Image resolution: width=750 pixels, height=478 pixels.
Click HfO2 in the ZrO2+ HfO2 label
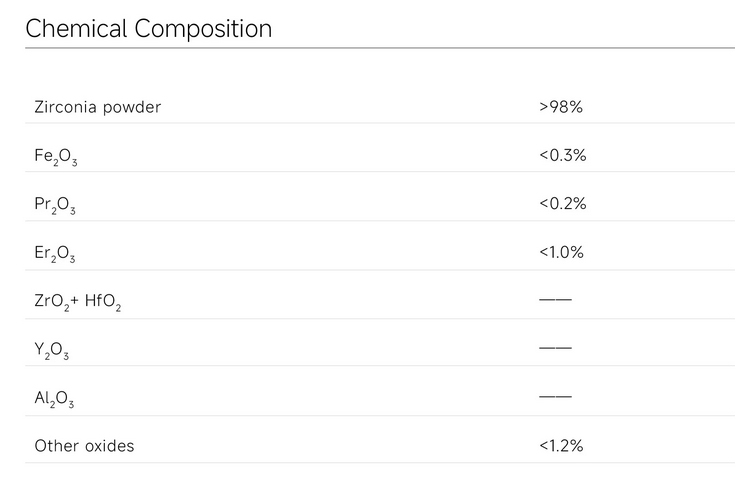[102, 302]
